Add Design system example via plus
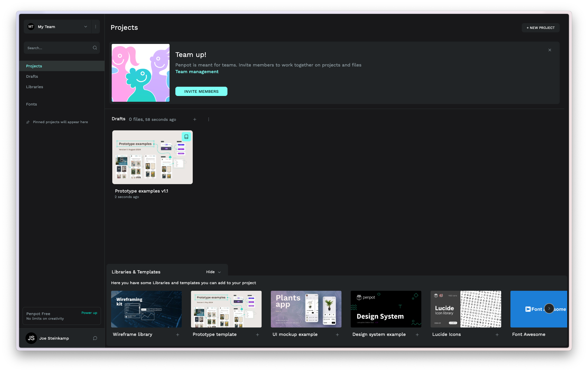 [x=417, y=335]
